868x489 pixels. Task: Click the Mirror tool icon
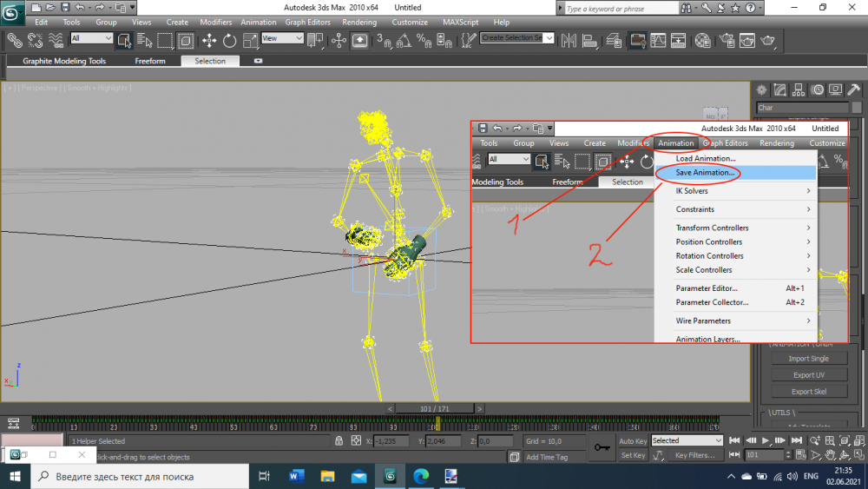(x=569, y=40)
